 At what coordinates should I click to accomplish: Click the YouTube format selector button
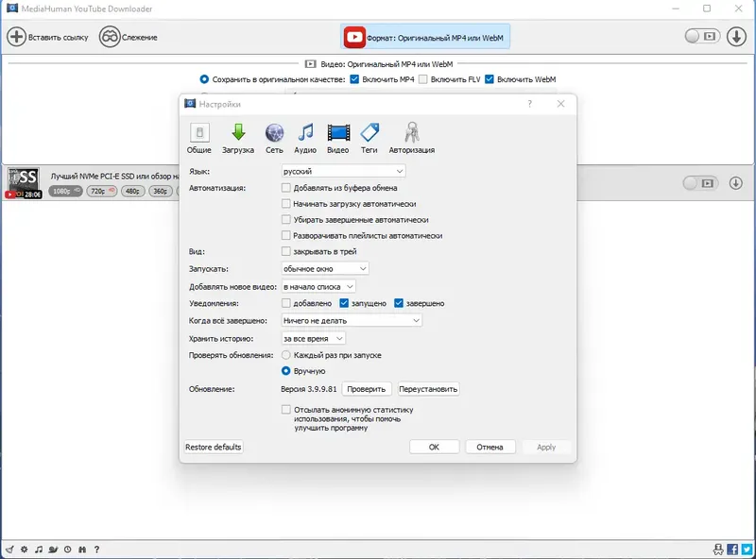(424, 37)
